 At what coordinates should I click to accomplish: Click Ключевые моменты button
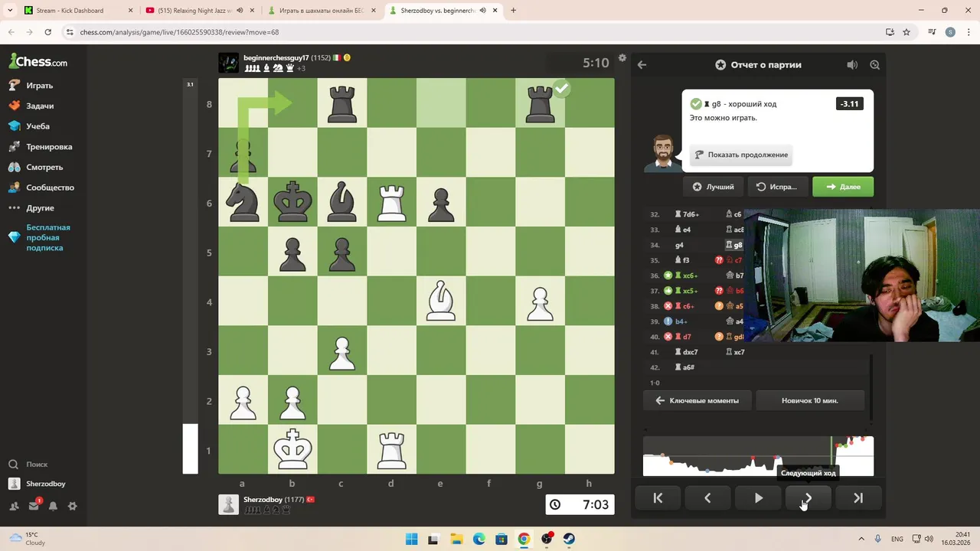pyautogui.click(x=697, y=400)
